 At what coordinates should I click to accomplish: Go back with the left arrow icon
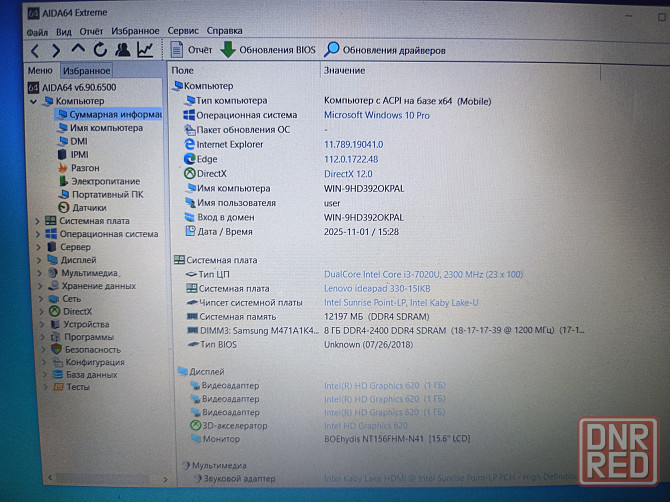(x=35, y=51)
